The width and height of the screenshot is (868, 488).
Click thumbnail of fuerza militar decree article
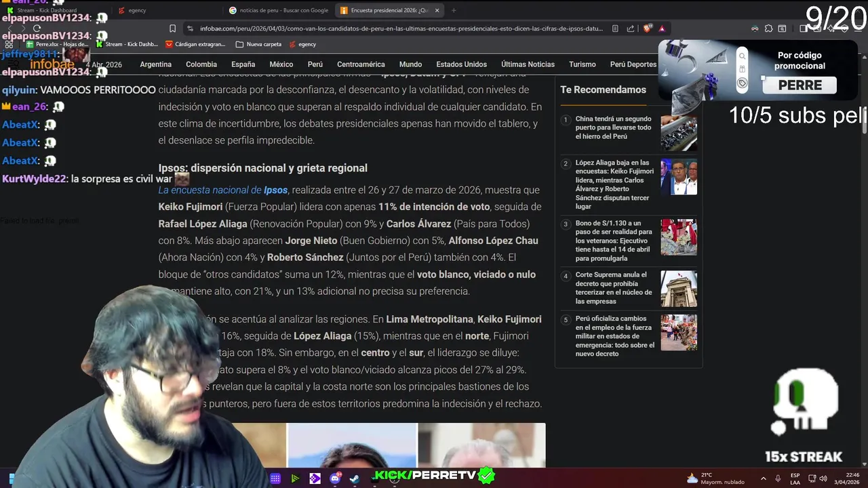click(679, 332)
